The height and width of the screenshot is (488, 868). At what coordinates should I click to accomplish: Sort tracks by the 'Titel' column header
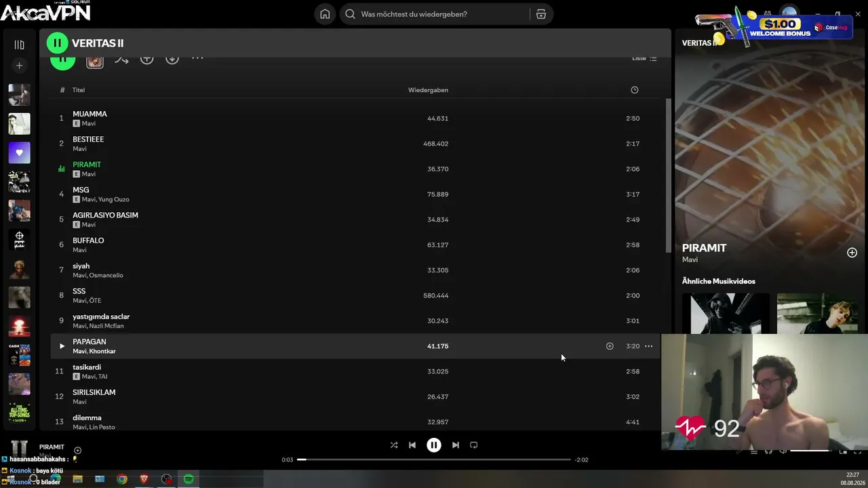tap(79, 90)
